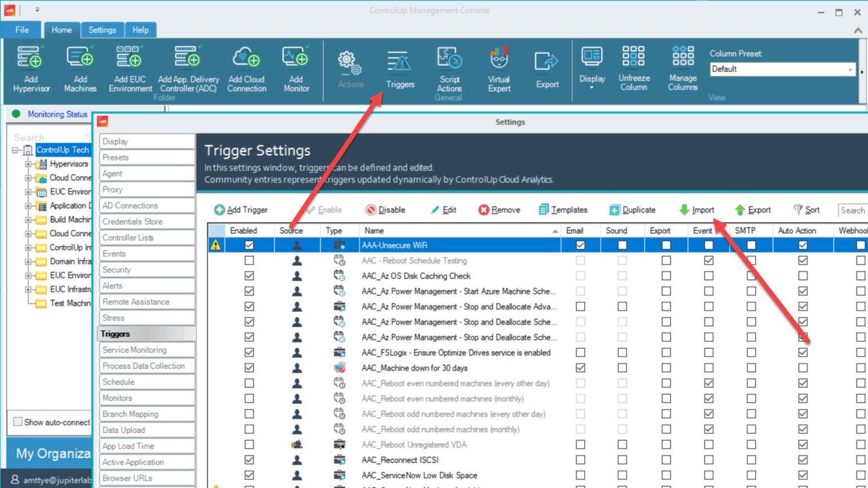
Task: Open the Column Preset dropdown
Action: pos(851,69)
